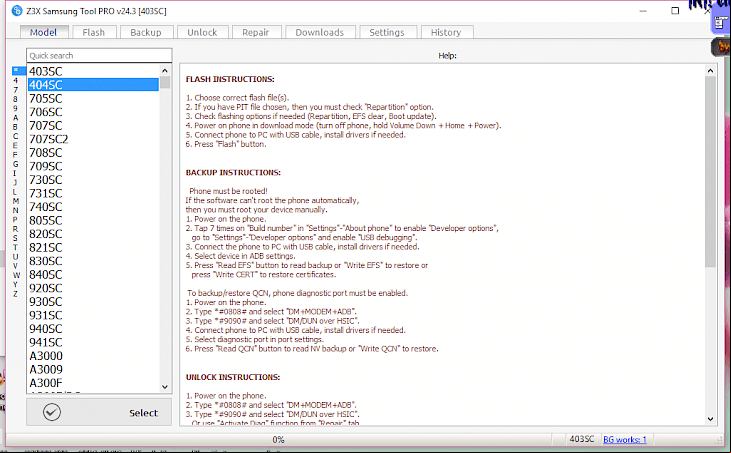This screenshot has height=453, width=731.
Task: Jump to models starting with 7
Action: point(15,89)
